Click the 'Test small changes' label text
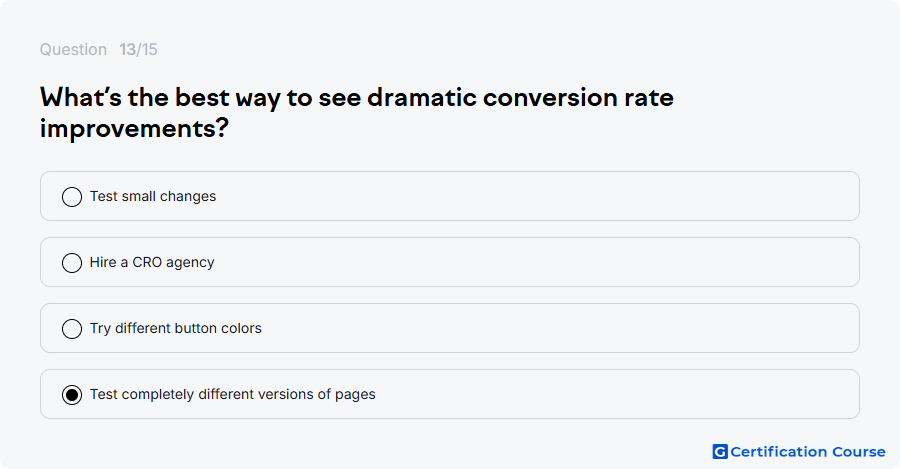This screenshot has width=900, height=469. (153, 196)
